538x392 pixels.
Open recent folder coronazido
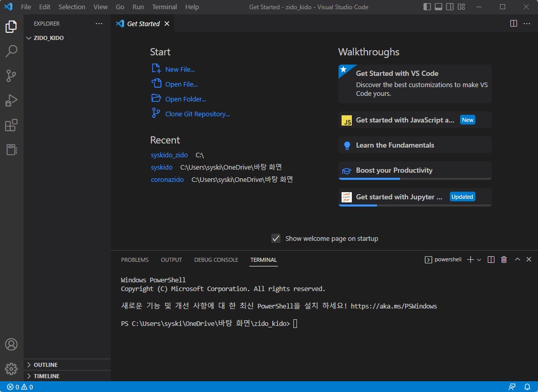pyautogui.click(x=167, y=180)
